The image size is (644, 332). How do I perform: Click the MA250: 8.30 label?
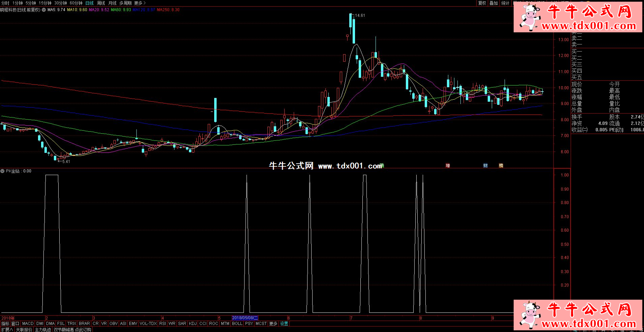click(168, 10)
